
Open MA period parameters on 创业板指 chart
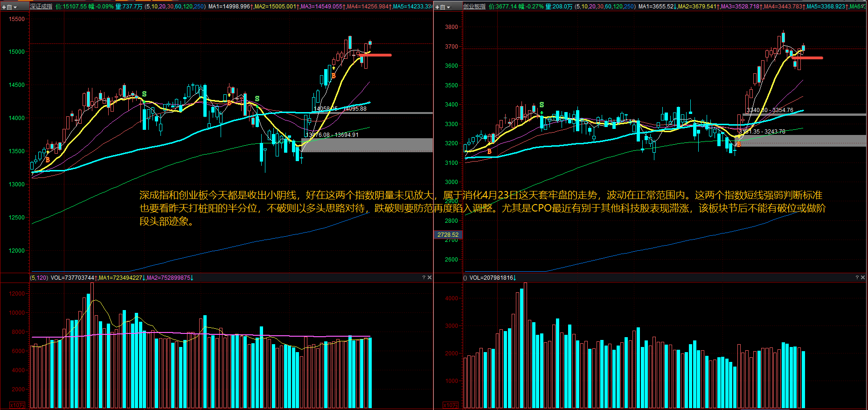605,7
